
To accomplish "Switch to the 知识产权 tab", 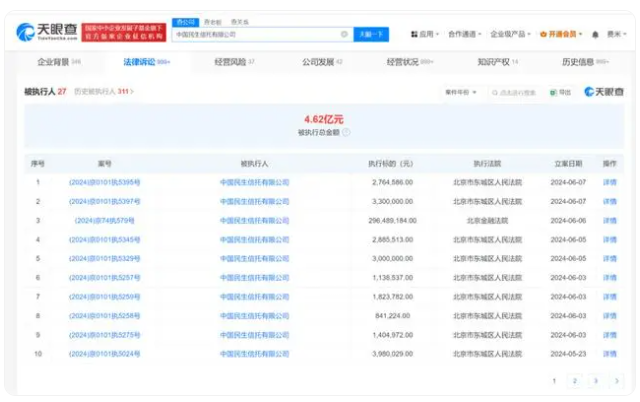I will [498, 62].
